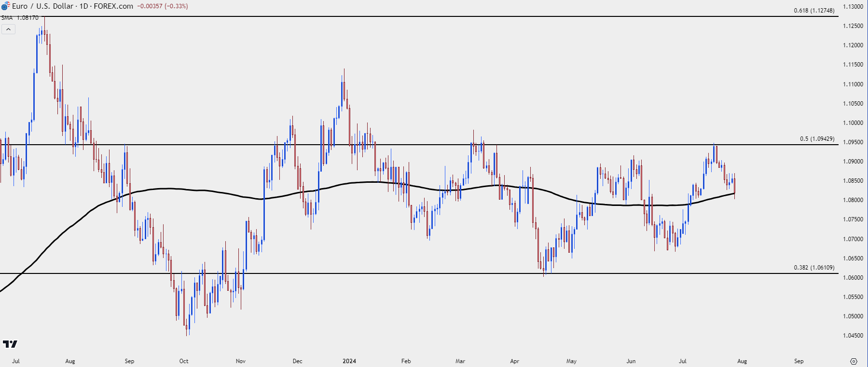The image size is (868, 367).
Task: Click the Jul label at left of time axis
Action: coord(16,361)
